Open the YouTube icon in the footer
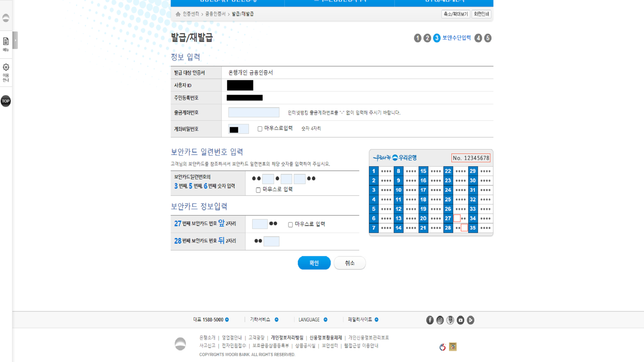Screen dimensions: 644x362 (460, 320)
